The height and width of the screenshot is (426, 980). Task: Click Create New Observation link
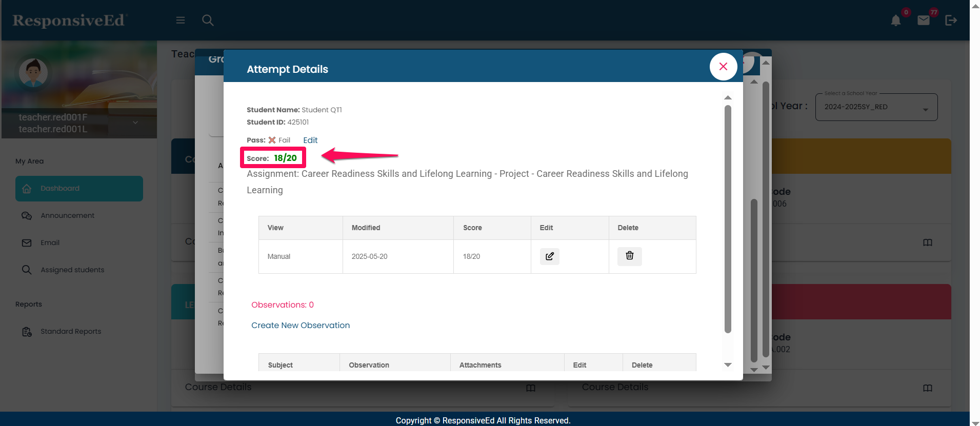click(x=301, y=326)
